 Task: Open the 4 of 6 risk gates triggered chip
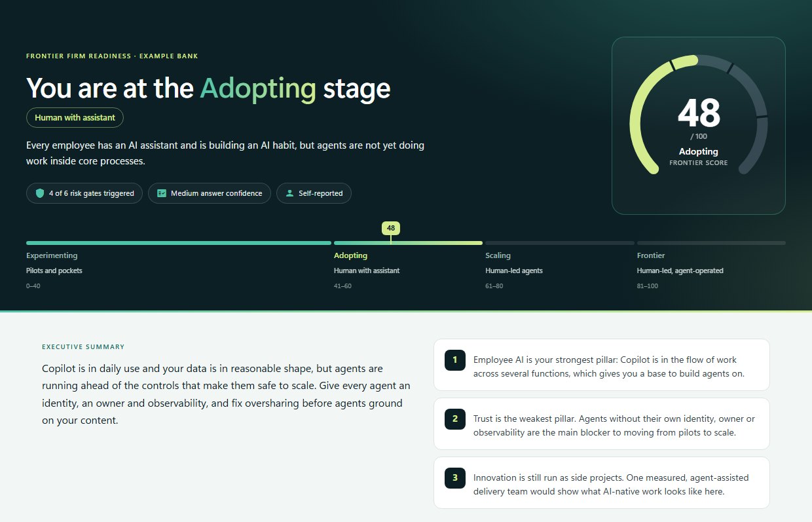click(x=84, y=193)
